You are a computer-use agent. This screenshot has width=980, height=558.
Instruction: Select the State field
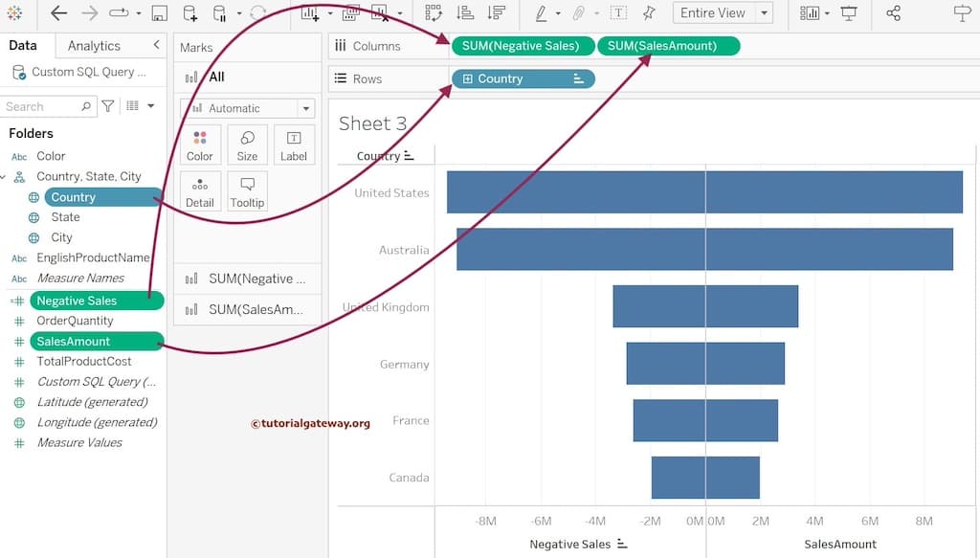coord(65,217)
